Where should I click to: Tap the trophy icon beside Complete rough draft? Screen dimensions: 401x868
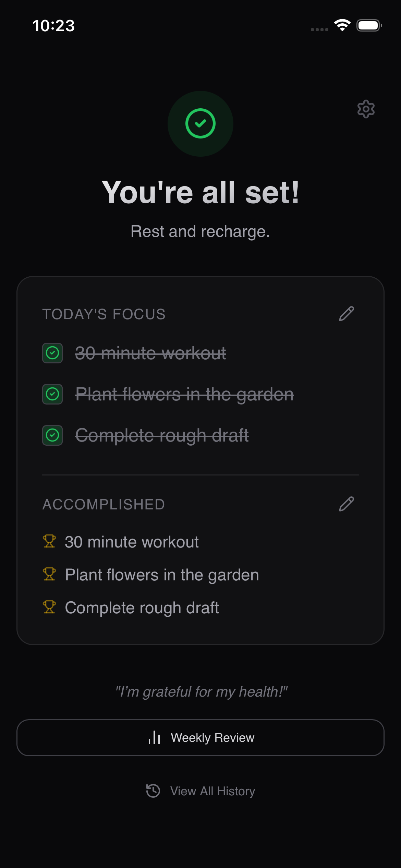49,607
